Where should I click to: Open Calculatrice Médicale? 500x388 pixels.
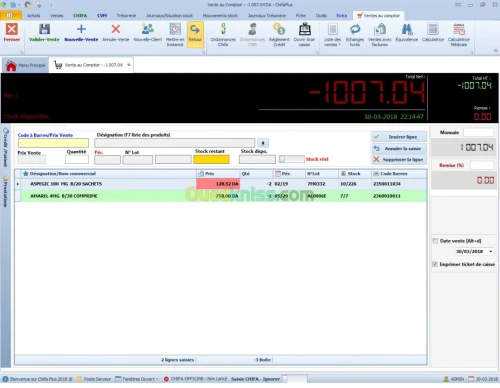[x=459, y=34]
